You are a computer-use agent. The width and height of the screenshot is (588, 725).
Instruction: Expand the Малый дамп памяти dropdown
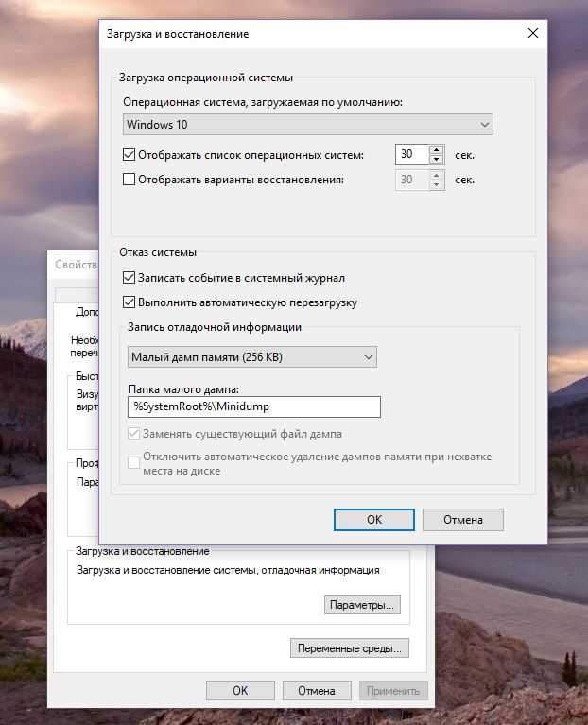click(251, 356)
